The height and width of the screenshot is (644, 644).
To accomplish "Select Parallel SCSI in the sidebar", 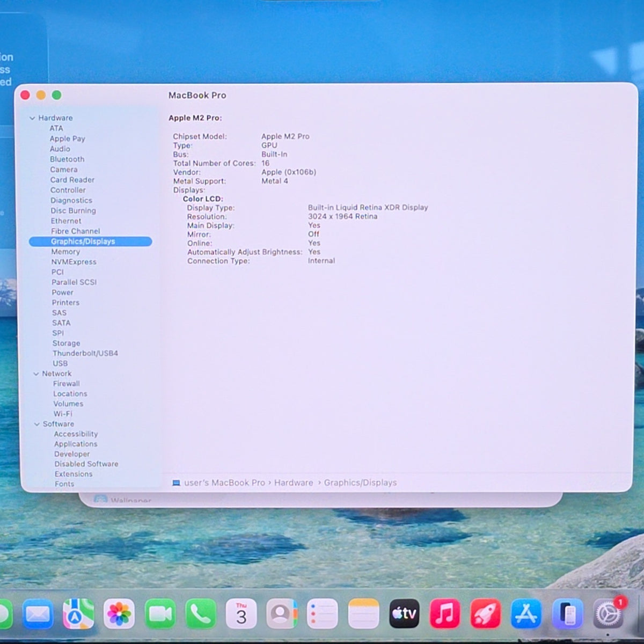I will coord(74,282).
